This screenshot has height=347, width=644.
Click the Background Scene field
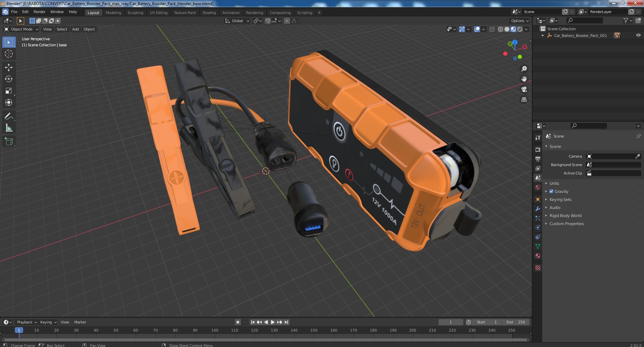[x=613, y=165]
